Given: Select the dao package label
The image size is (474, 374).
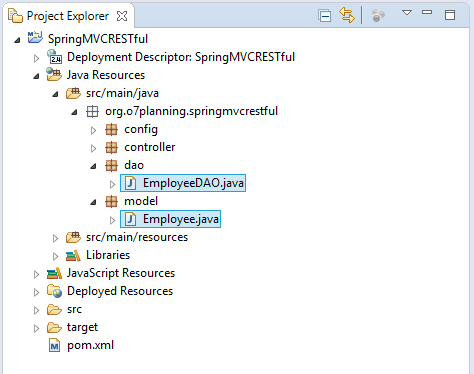Looking at the screenshot, I should [134, 165].
